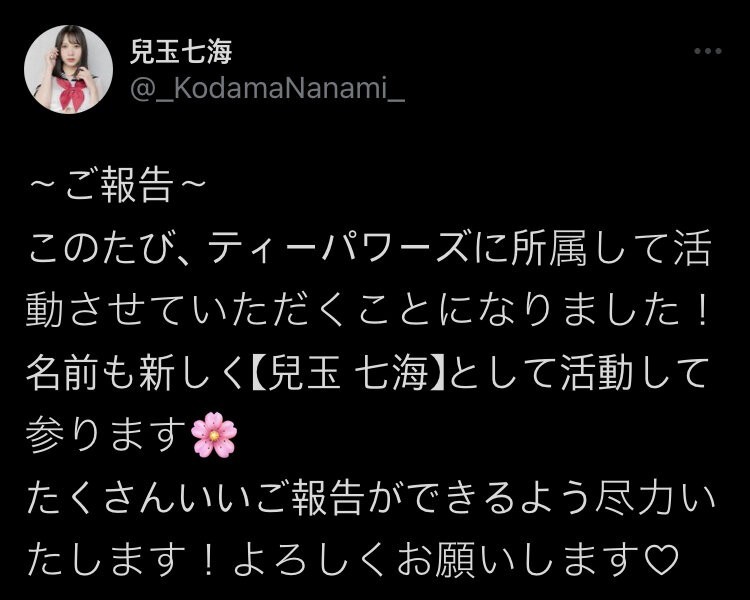Open the @_KodamaNanami_ handle link
This screenshot has width=750, height=600.
coord(267,89)
